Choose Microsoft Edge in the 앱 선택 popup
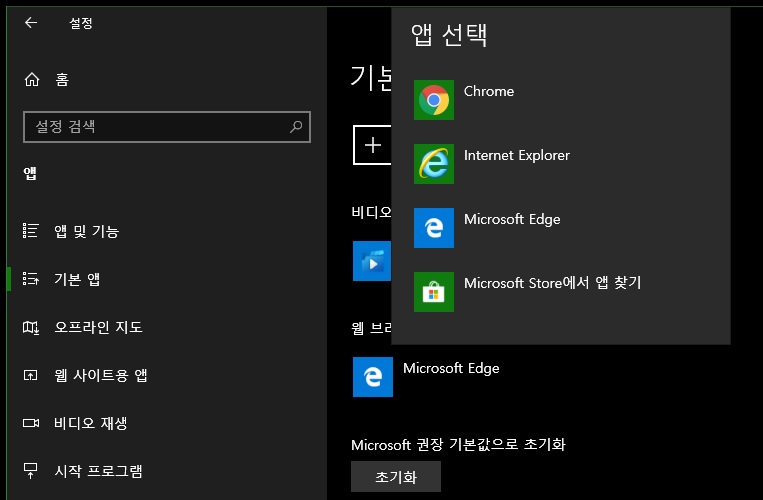The image size is (763, 500). [561, 228]
